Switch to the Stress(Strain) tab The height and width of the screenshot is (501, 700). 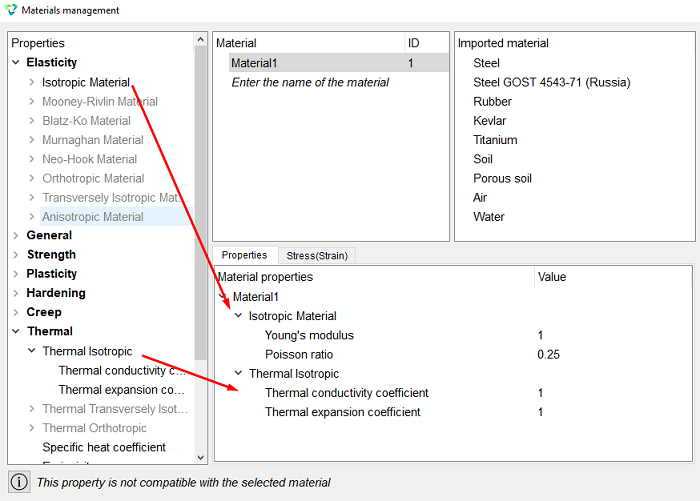coord(317,255)
